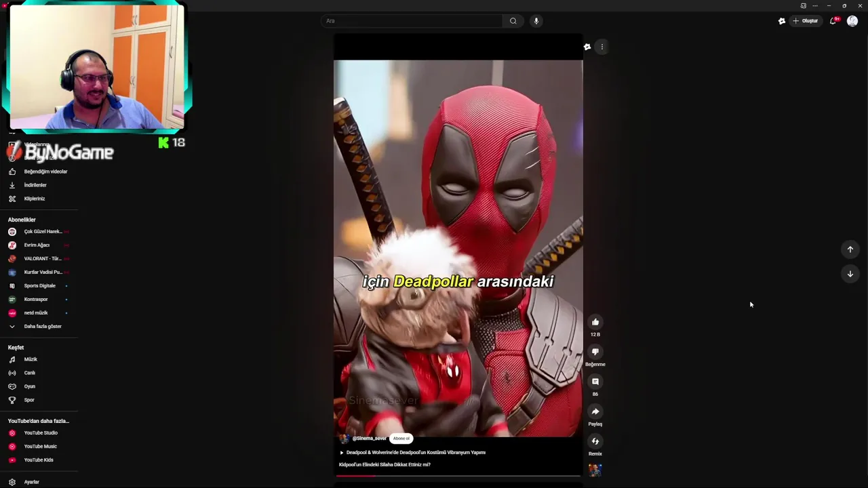Go to the next short with down arrow
The height and width of the screenshot is (488, 868).
point(850,274)
